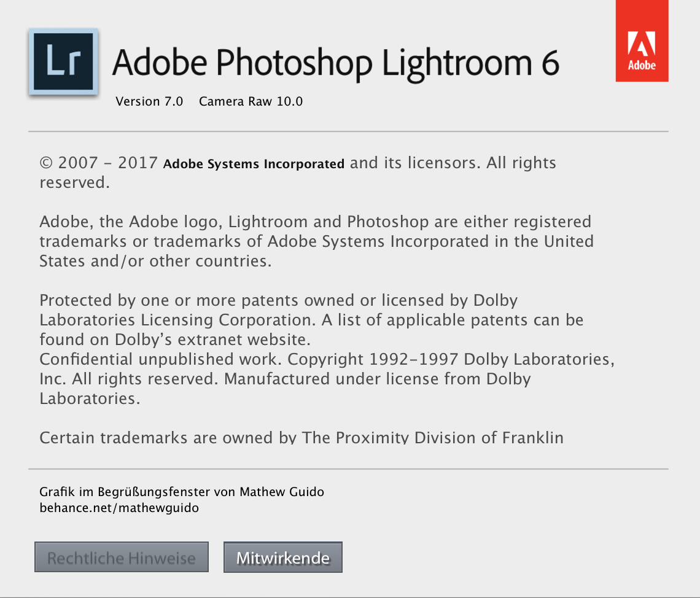Click the bold Adobe Systems Incorporated text

point(254,164)
